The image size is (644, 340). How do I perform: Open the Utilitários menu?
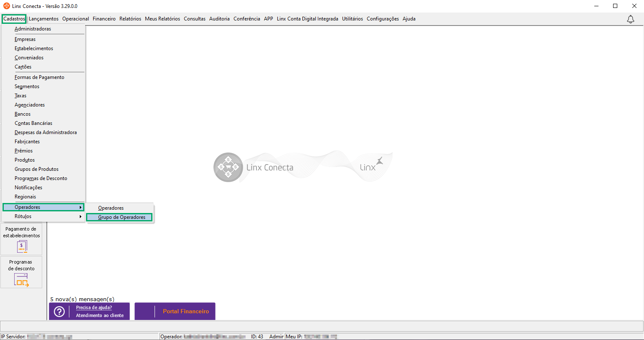coord(352,19)
